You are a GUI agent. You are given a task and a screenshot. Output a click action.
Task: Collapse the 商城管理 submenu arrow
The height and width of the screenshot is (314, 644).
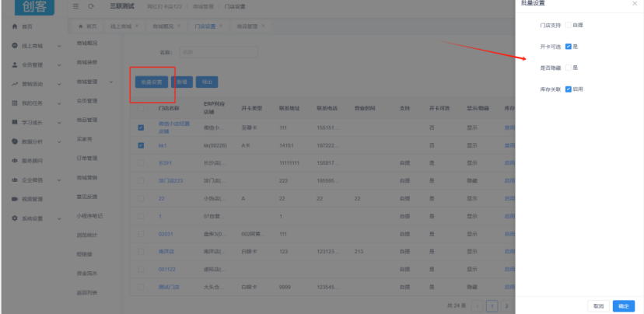(111, 82)
